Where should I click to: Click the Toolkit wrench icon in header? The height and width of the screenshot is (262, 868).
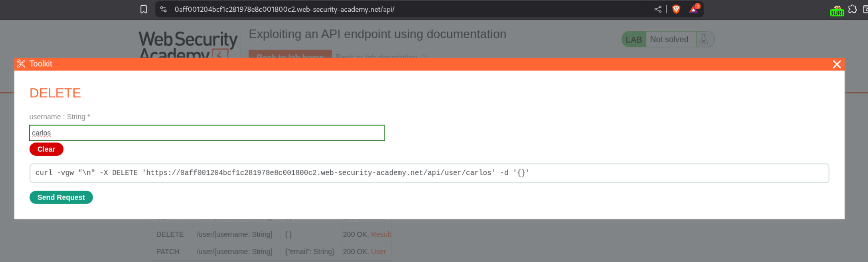pos(21,64)
